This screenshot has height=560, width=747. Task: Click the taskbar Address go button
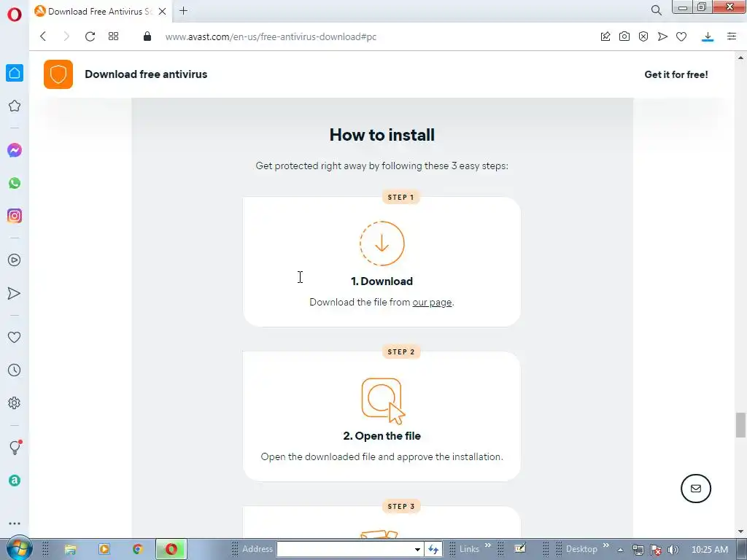[x=433, y=549]
